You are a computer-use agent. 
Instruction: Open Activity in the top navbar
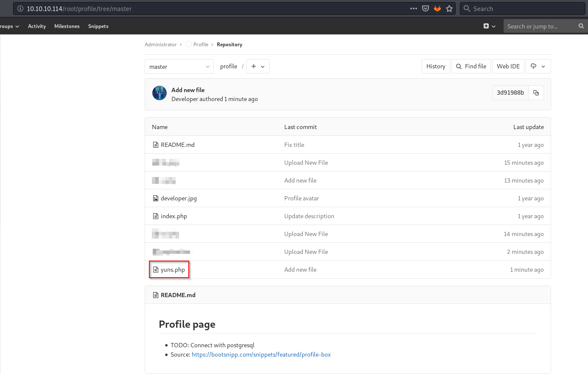pyautogui.click(x=37, y=26)
